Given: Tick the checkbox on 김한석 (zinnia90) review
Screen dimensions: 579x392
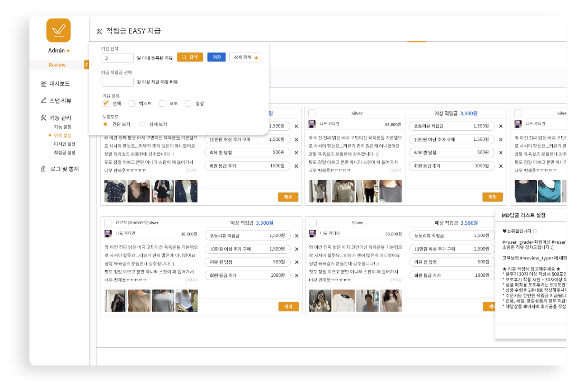Looking at the screenshot, I should click(x=108, y=222).
